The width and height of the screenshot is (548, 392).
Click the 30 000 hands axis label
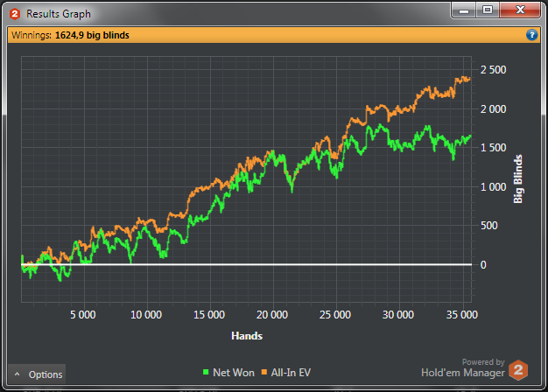pyautogui.click(x=398, y=315)
